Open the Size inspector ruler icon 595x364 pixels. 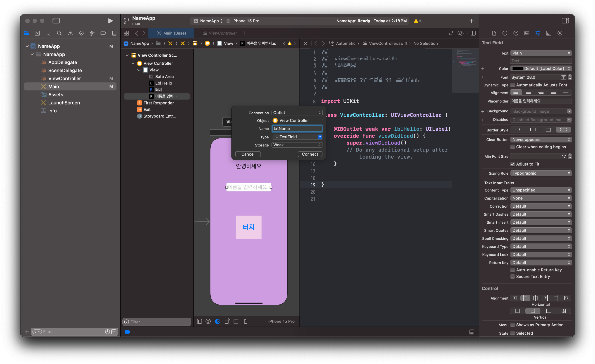[x=549, y=33]
